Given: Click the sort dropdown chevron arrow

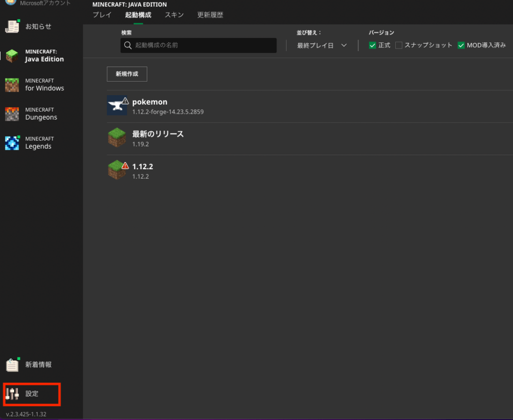Looking at the screenshot, I should 344,45.
